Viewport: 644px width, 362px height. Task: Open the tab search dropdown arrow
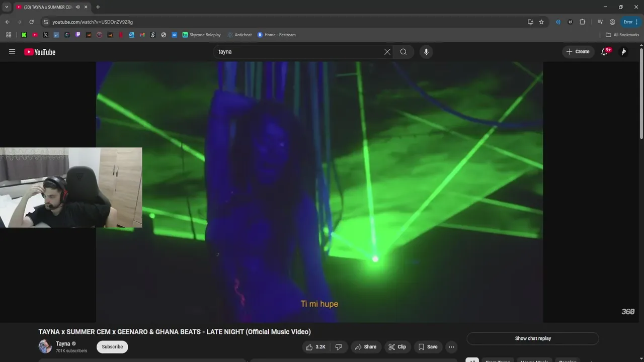(7, 7)
